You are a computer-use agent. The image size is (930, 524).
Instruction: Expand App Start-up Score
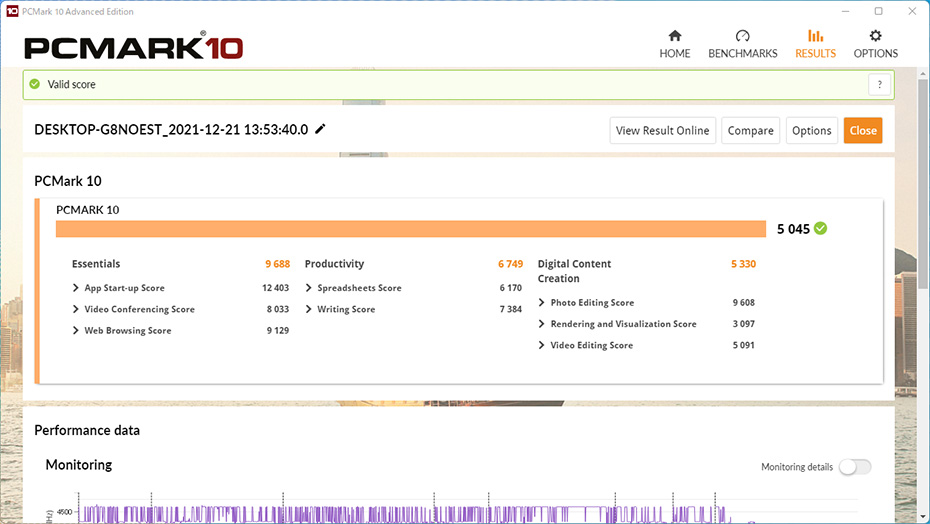coord(75,288)
